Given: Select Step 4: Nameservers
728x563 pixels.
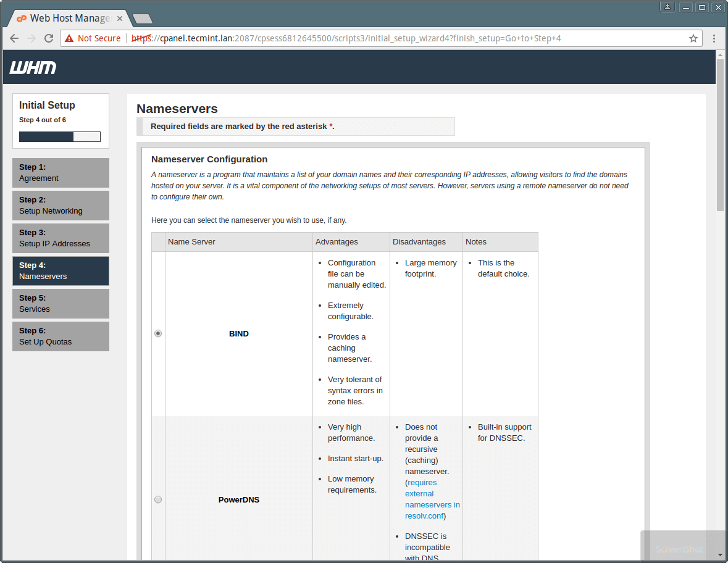Looking at the screenshot, I should (x=61, y=271).
